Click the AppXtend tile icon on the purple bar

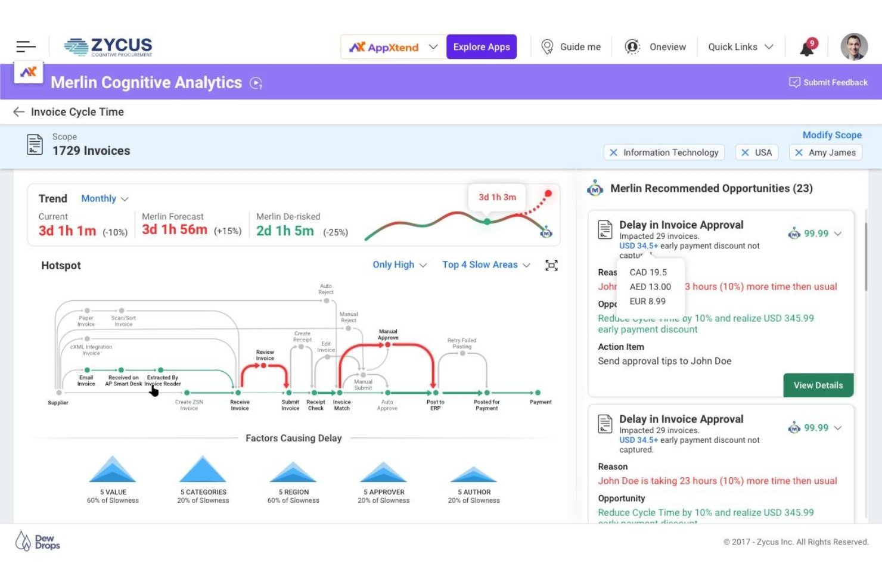point(29,72)
